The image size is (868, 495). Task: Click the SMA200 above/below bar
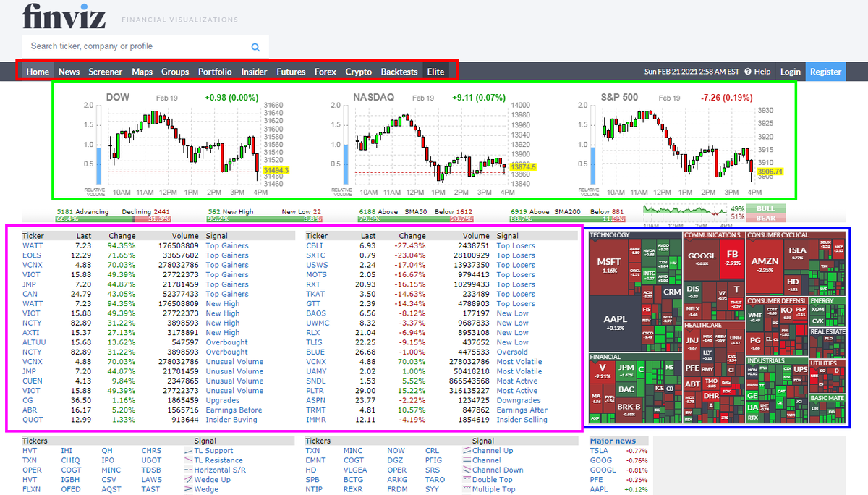(567, 219)
